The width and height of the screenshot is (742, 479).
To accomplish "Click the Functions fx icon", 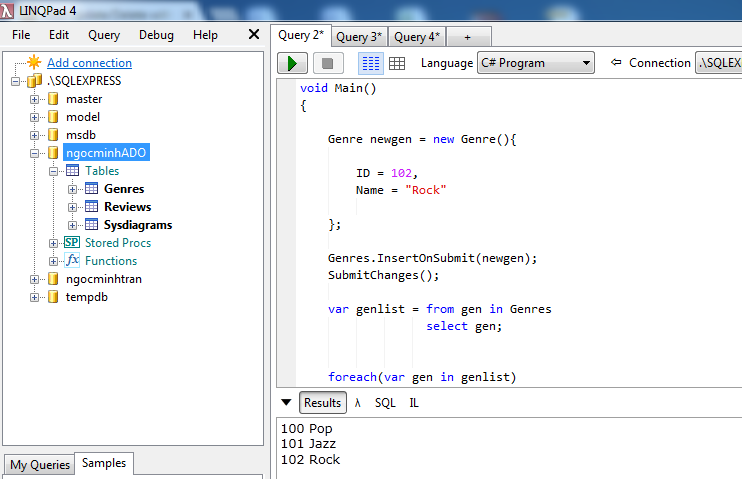I will pos(72,260).
